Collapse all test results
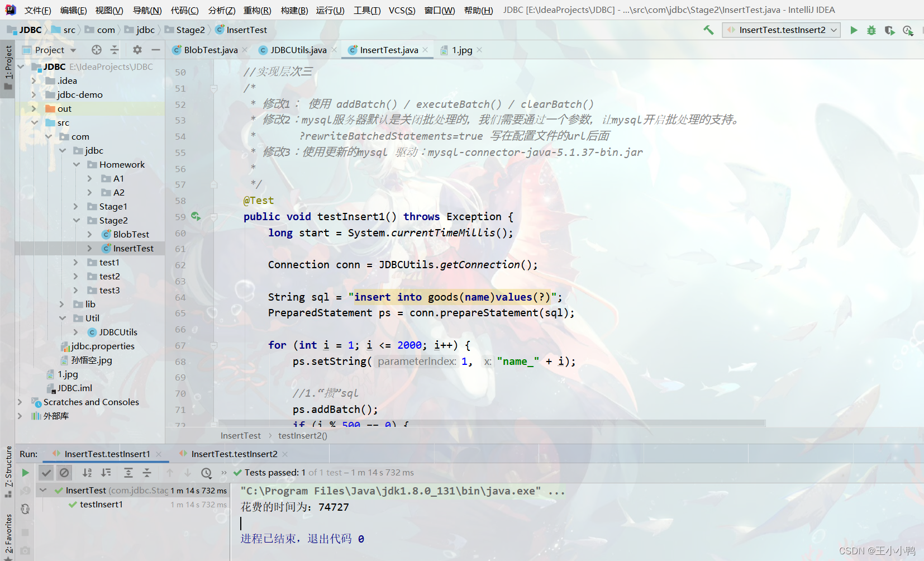The width and height of the screenshot is (924, 561). click(147, 473)
